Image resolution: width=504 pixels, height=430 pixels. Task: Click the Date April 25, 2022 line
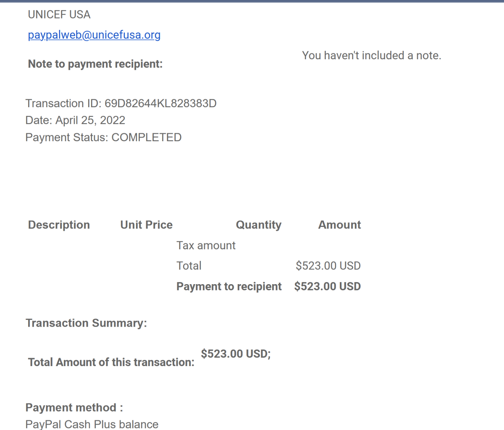point(75,121)
